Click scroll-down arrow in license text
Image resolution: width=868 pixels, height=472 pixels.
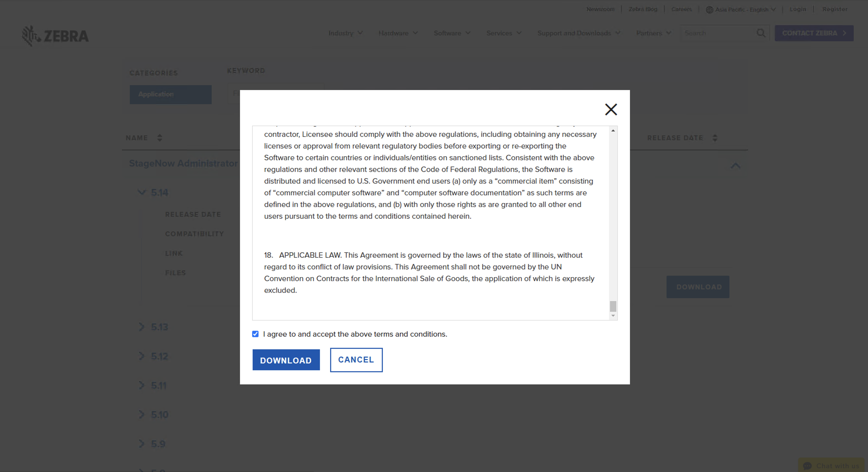613,316
